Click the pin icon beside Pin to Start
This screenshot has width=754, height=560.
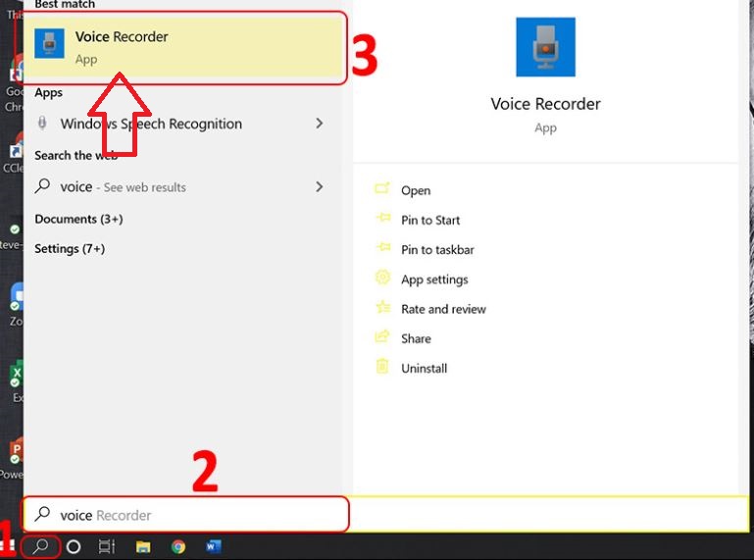click(383, 218)
